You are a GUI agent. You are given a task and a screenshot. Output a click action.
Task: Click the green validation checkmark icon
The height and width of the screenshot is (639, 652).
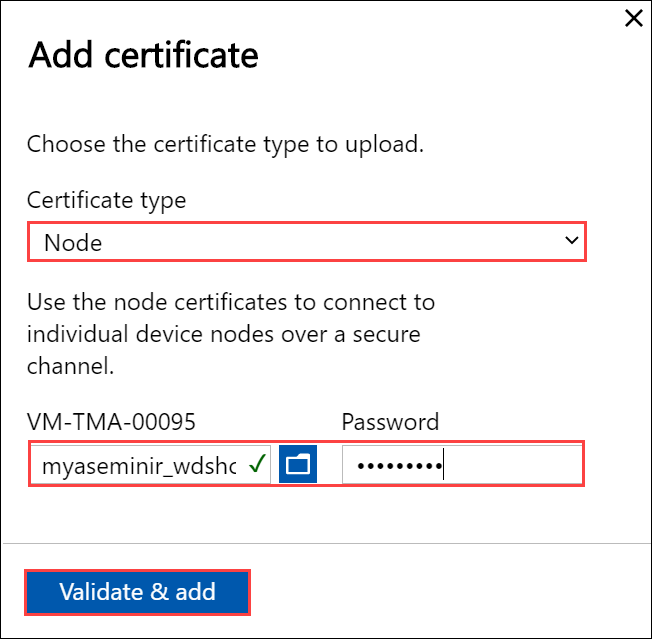pyautogui.click(x=257, y=464)
